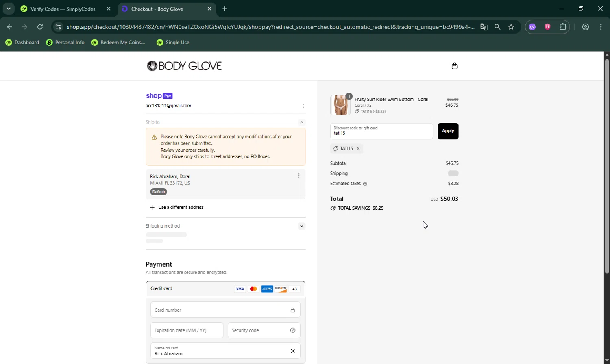Click the card number lock icon

[293, 310]
